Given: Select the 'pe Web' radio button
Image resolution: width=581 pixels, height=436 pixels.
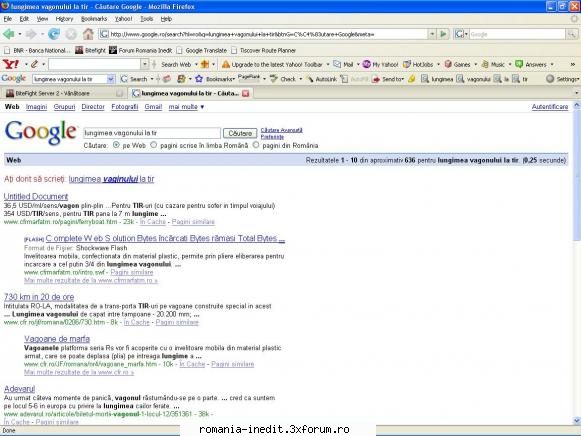Looking at the screenshot, I should (x=116, y=145).
